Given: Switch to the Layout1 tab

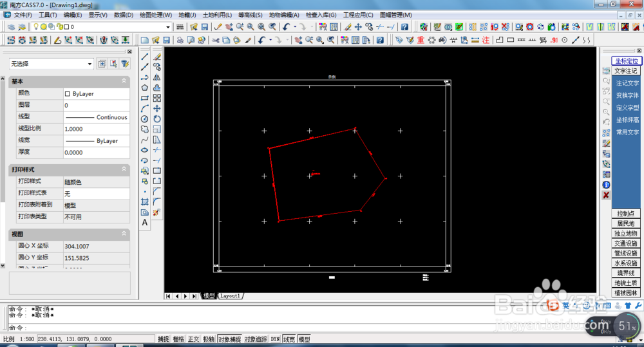Looking at the screenshot, I should click(x=230, y=295).
